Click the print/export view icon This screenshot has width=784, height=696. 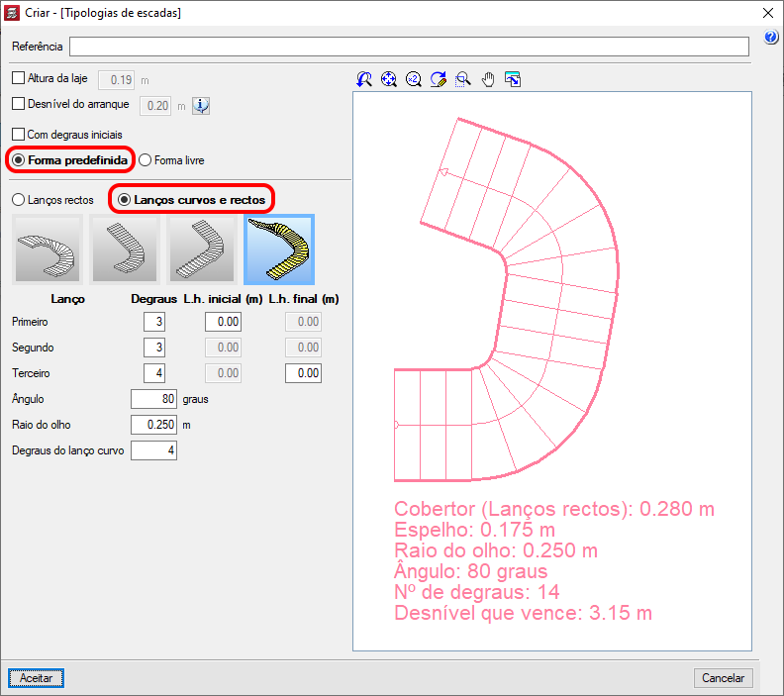513,79
